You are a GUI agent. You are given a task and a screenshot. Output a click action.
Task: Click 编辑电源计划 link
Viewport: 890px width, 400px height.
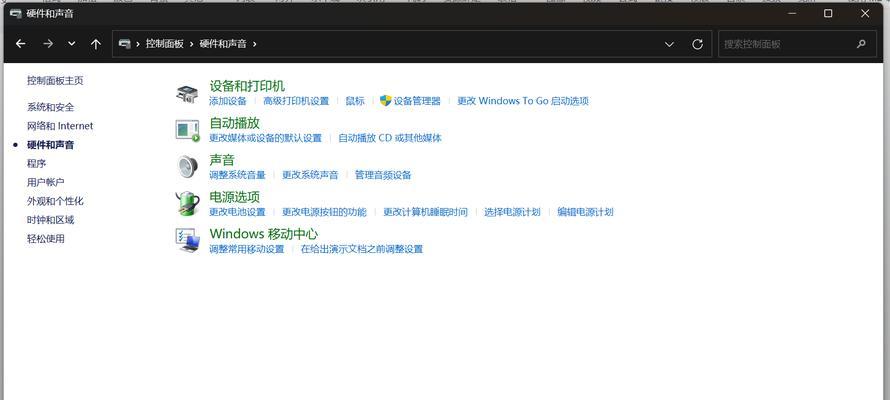click(x=585, y=212)
